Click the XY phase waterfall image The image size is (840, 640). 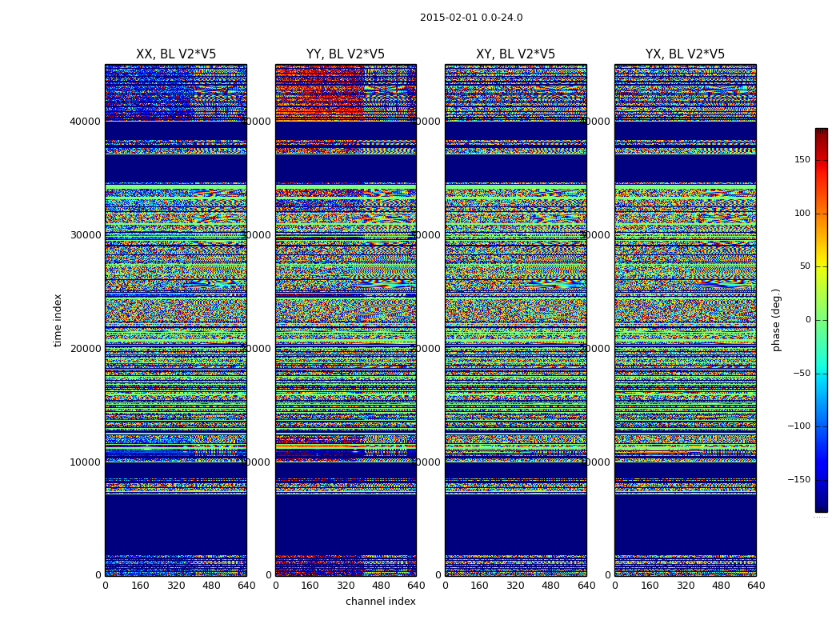(515, 320)
